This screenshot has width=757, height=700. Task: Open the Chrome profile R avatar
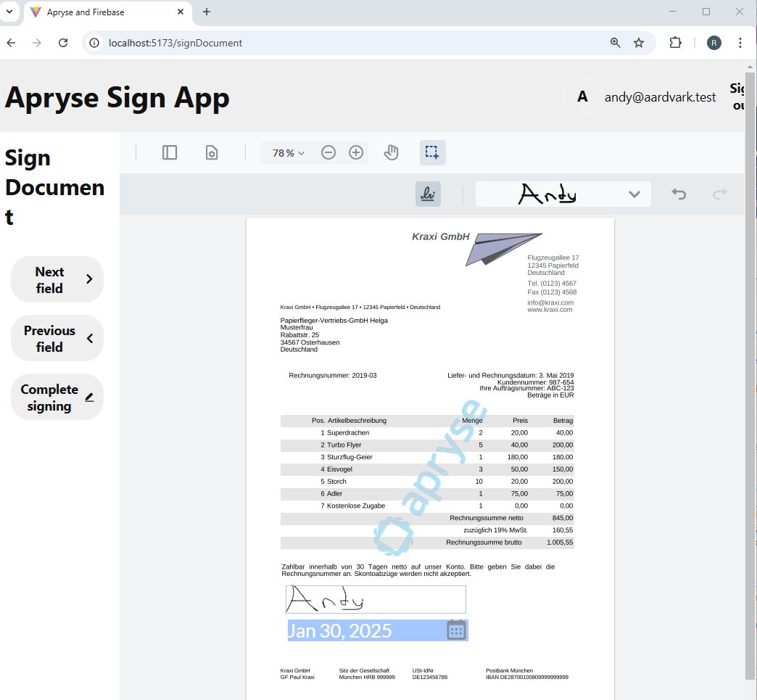click(714, 43)
